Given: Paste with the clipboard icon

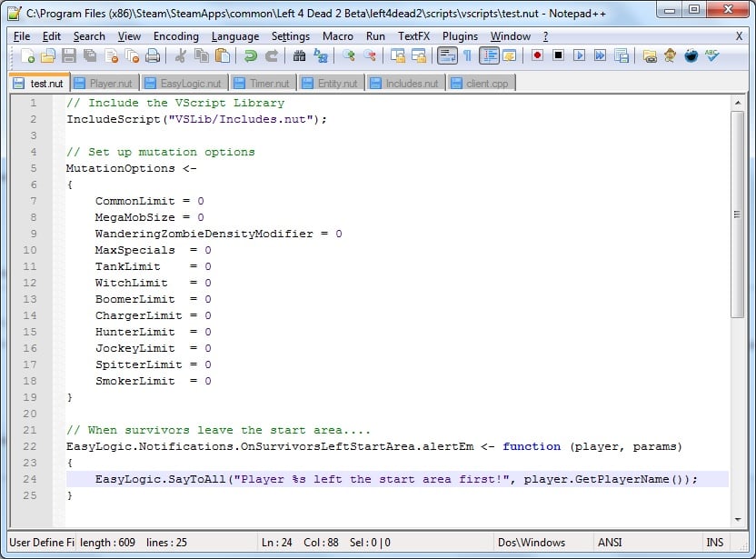Looking at the screenshot, I should (x=223, y=56).
